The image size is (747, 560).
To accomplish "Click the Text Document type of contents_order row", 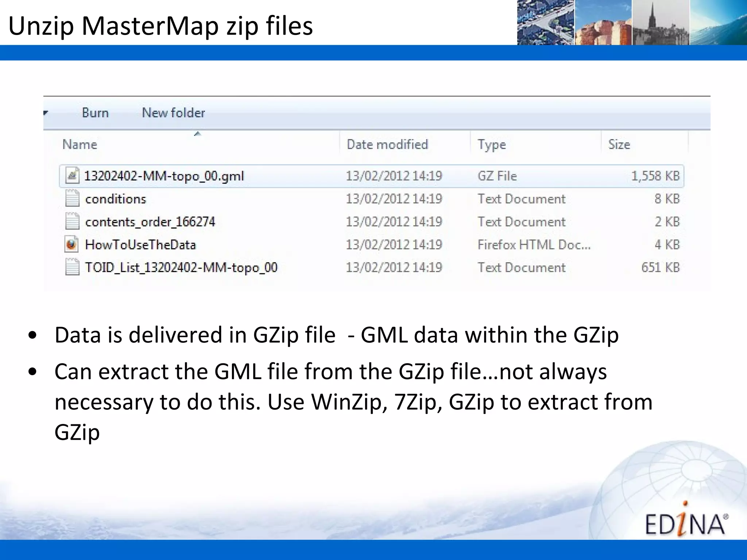I will point(522,222).
